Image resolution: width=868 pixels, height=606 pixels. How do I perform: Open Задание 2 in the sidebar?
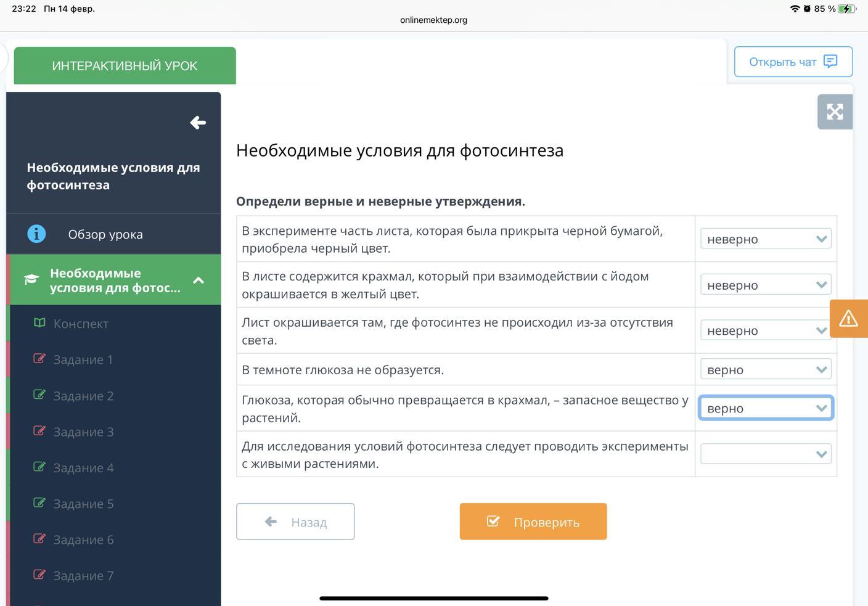click(x=83, y=396)
